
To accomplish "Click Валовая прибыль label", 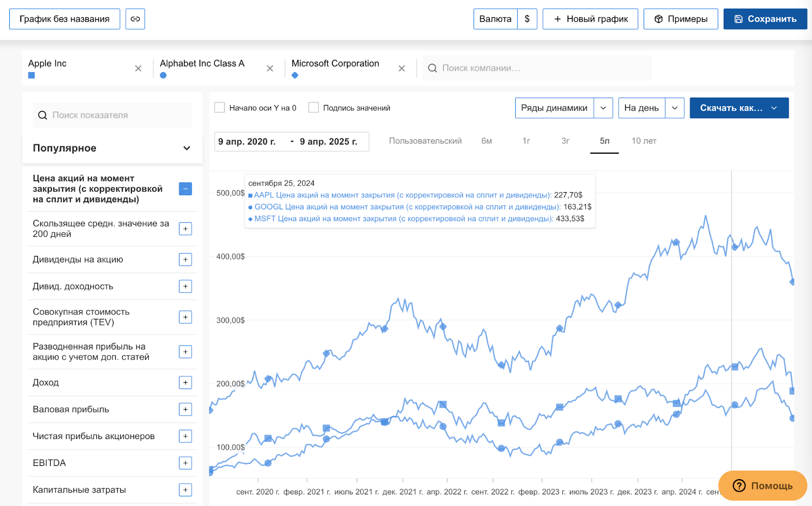I will pyautogui.click(x=71, y=409).
